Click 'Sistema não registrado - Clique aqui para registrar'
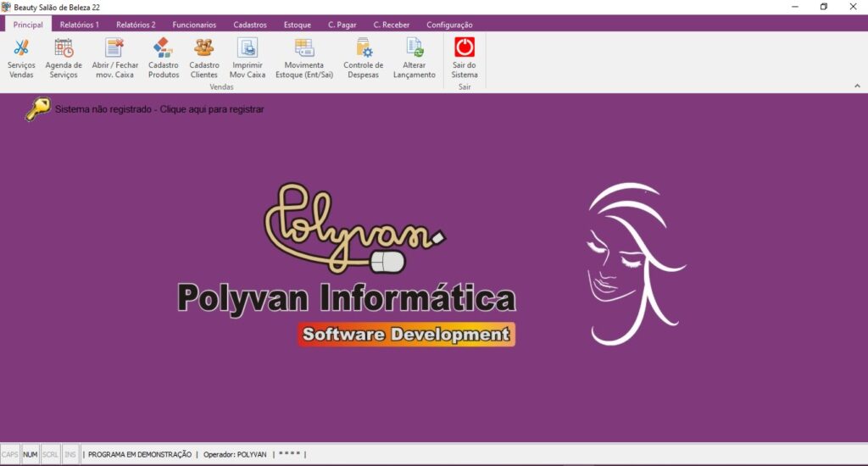Screen dimensions: 868x466 click(159, 109)
